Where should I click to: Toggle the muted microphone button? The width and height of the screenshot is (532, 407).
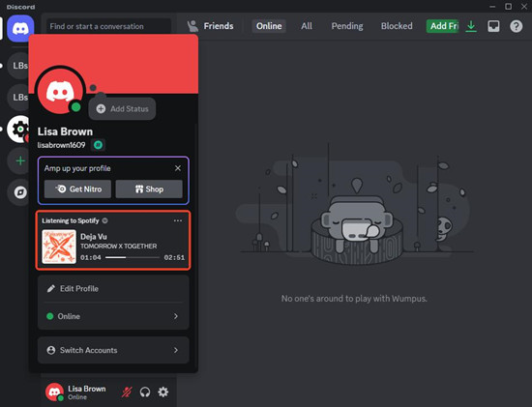click(x=127, y=392)
